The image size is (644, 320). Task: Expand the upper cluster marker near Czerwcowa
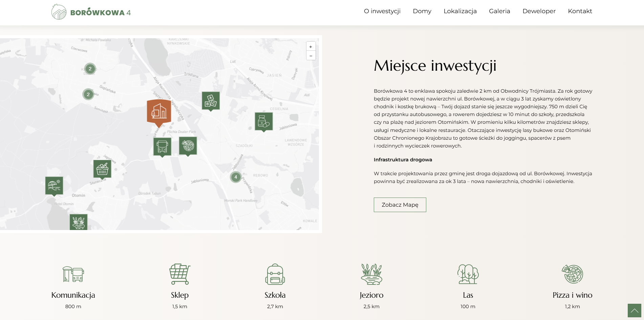90,69
